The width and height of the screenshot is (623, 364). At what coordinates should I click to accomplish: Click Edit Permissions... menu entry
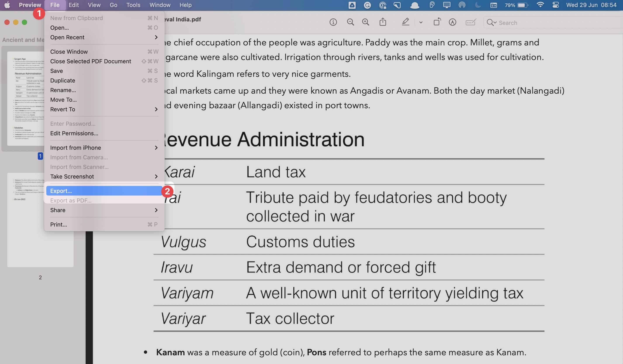74,133
